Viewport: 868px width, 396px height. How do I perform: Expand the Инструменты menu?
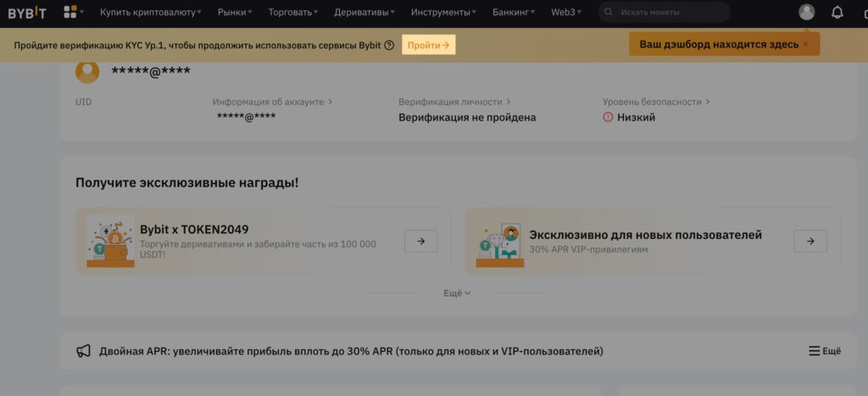443,12
